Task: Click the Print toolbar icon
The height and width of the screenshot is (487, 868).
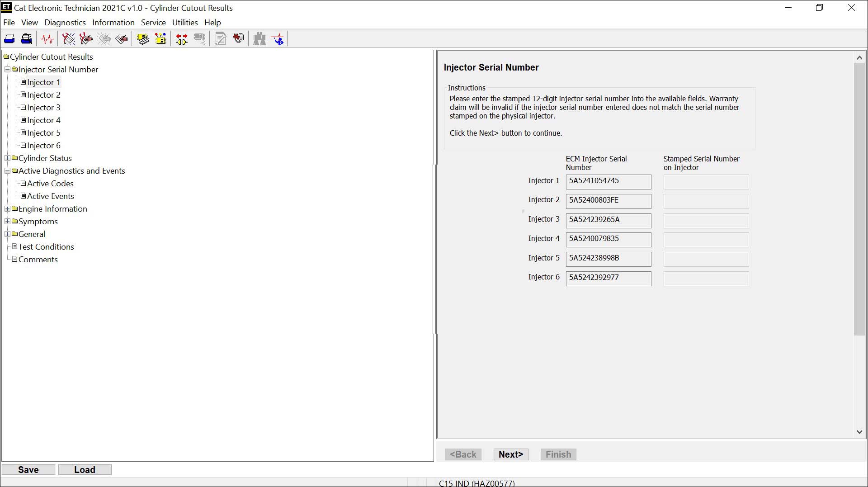Action: point(9,38)
